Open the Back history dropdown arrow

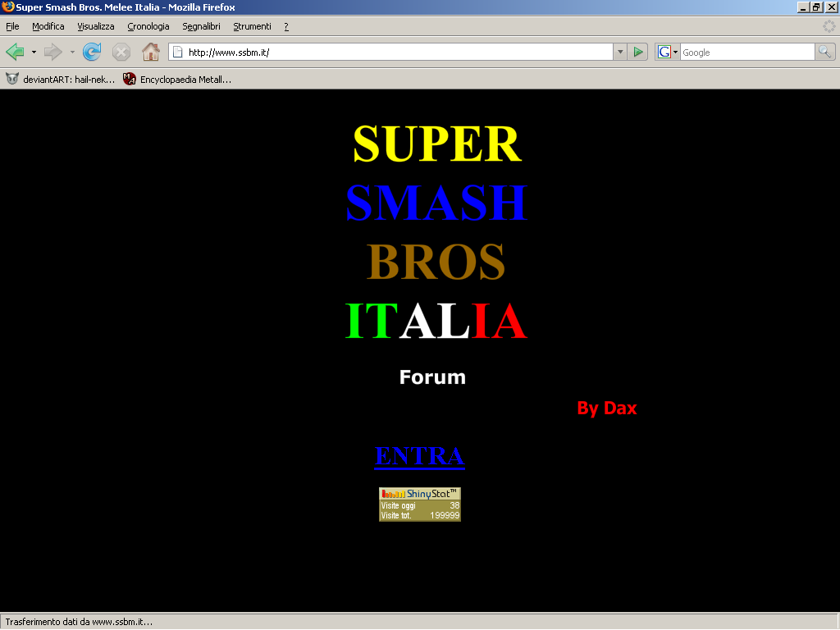[34, 52]
